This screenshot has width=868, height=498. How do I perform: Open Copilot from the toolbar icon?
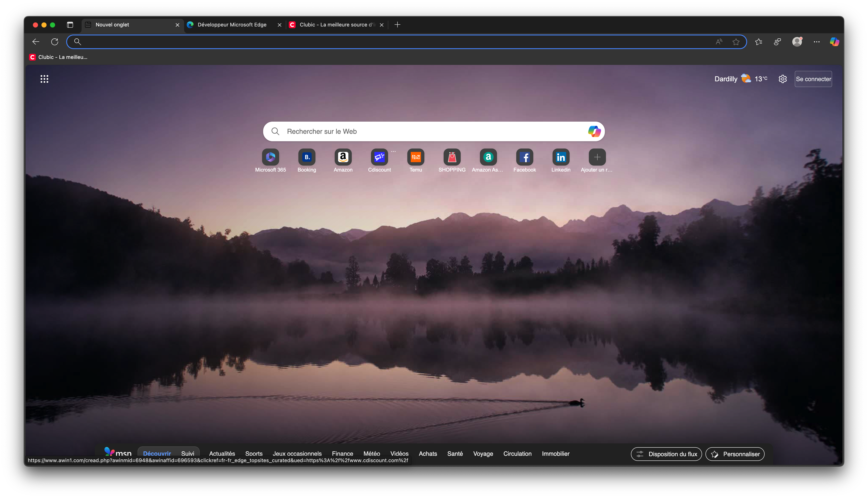pos(834,42)
